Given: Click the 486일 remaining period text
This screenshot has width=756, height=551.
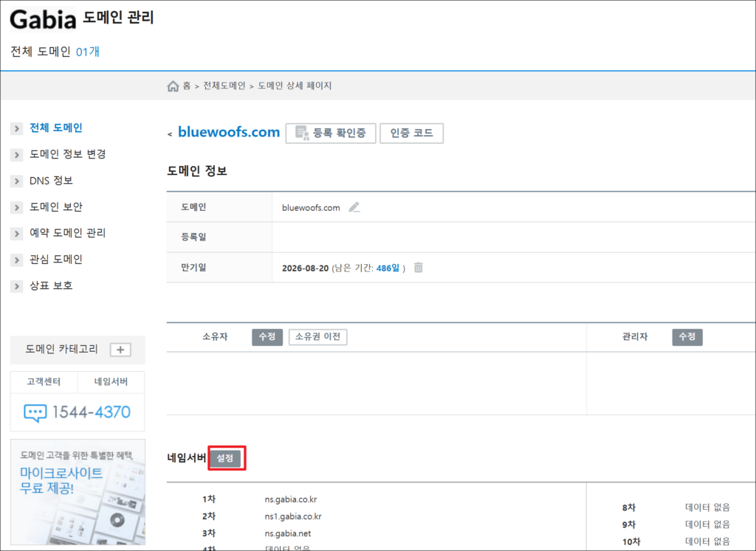Looking at the screenshot, I should [x=388, y=268].
